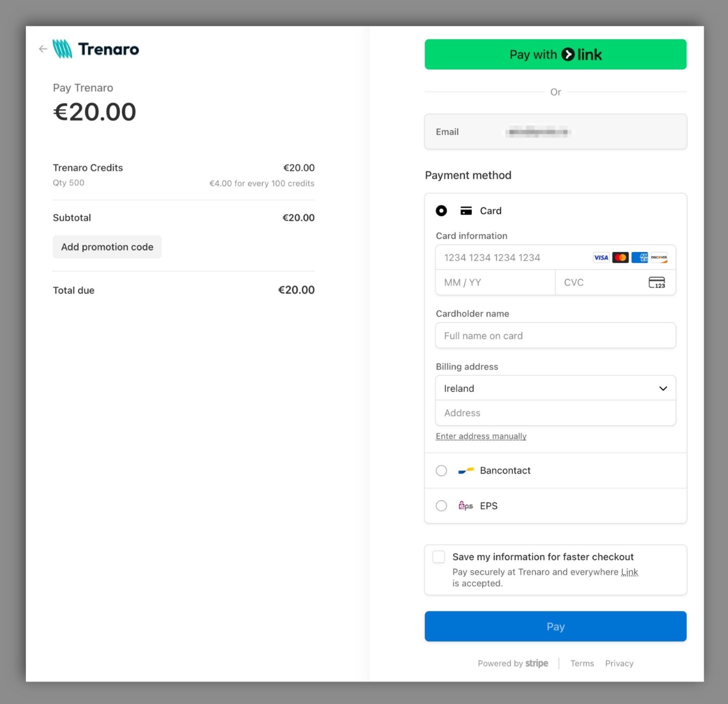728x704 pixels.
Task: Click the American Express icon
Action: tap(640, 258)
